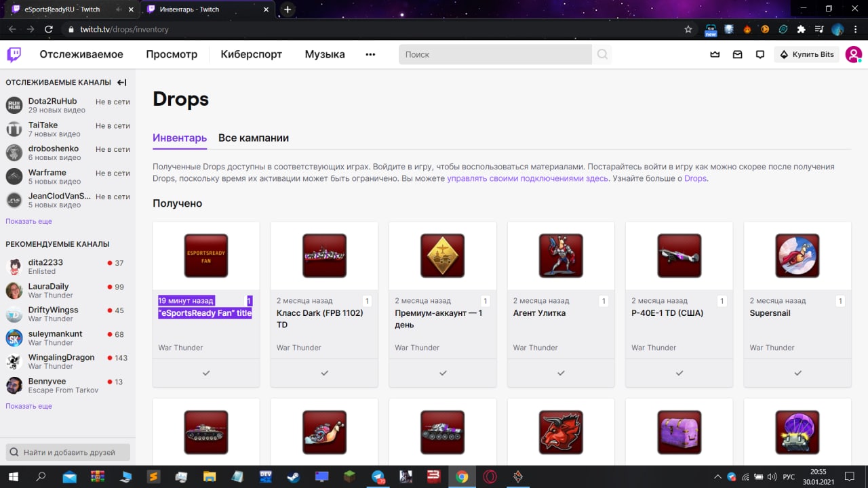Open droboshenko followed channel
This screenshot has width=868, height=488.
pyautogui.click(x=68, y=152)
